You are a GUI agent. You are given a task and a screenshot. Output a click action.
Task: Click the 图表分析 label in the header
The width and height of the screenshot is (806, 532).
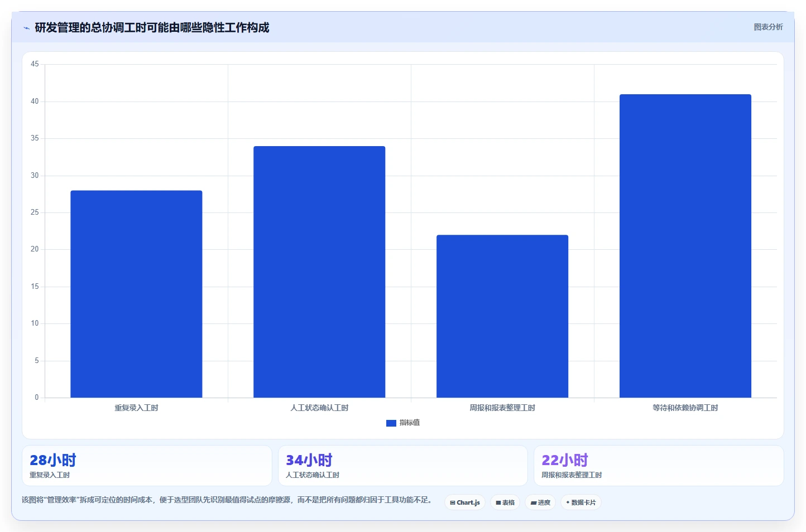pyautogui.click(x=768, y=27)
